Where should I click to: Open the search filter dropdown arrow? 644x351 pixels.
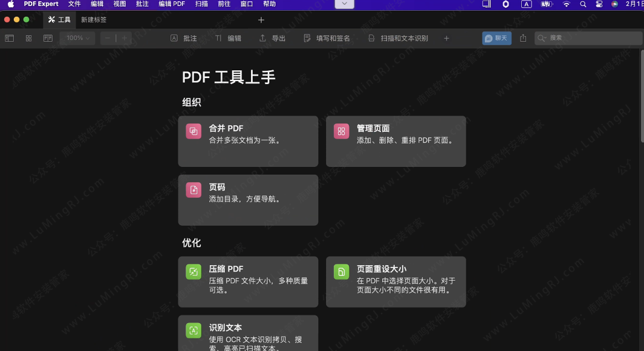click(x=544, y=38)
